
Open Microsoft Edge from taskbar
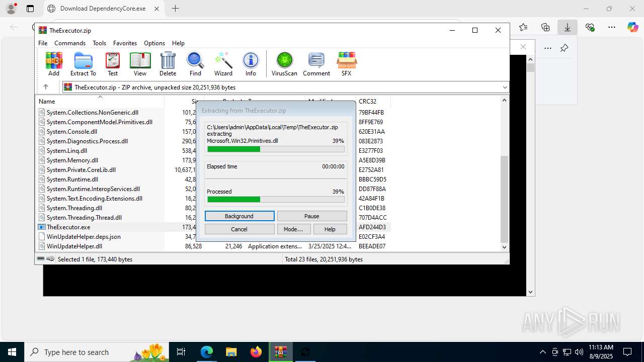(207, 352)
